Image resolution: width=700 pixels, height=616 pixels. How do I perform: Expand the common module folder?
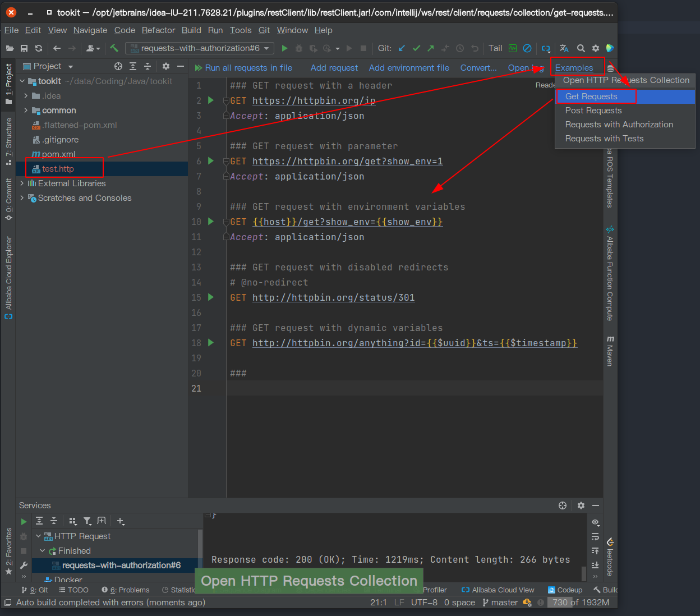[26, 111]
